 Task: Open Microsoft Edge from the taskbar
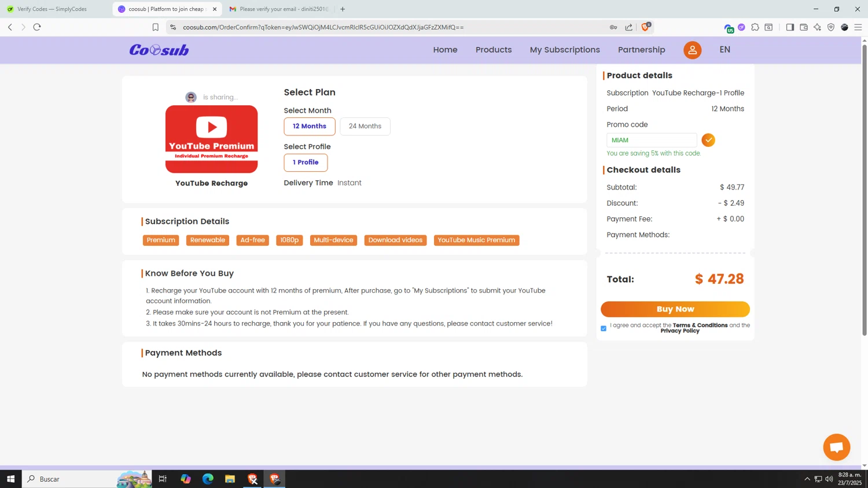[208, 479]
